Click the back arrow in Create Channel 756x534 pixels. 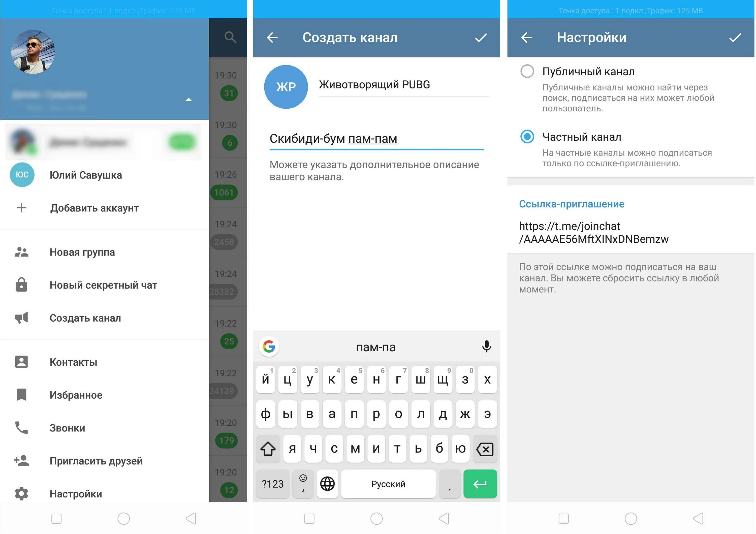[272, 38]
